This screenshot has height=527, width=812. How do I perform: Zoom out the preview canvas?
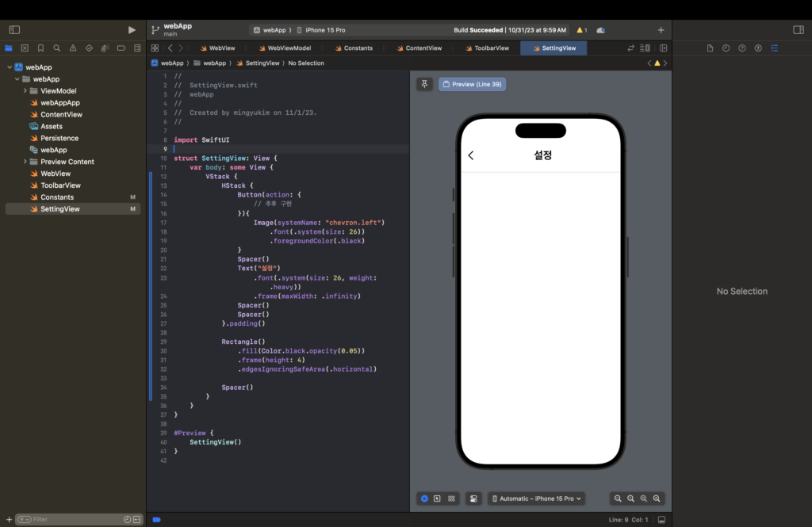tap(618, 498)
